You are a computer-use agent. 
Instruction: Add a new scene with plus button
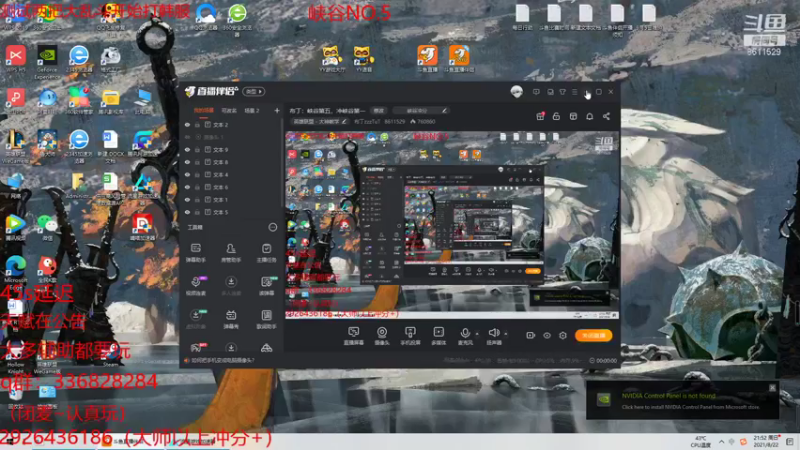[277, 110]
